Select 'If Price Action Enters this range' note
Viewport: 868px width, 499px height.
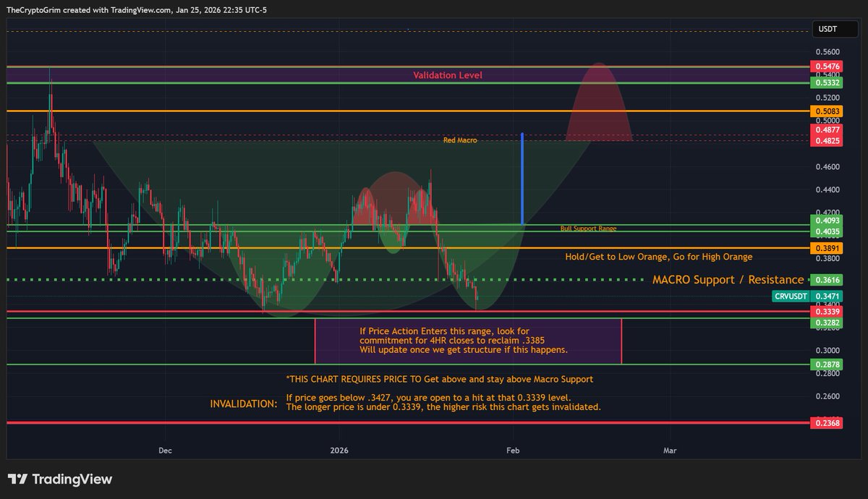point(464,341)
